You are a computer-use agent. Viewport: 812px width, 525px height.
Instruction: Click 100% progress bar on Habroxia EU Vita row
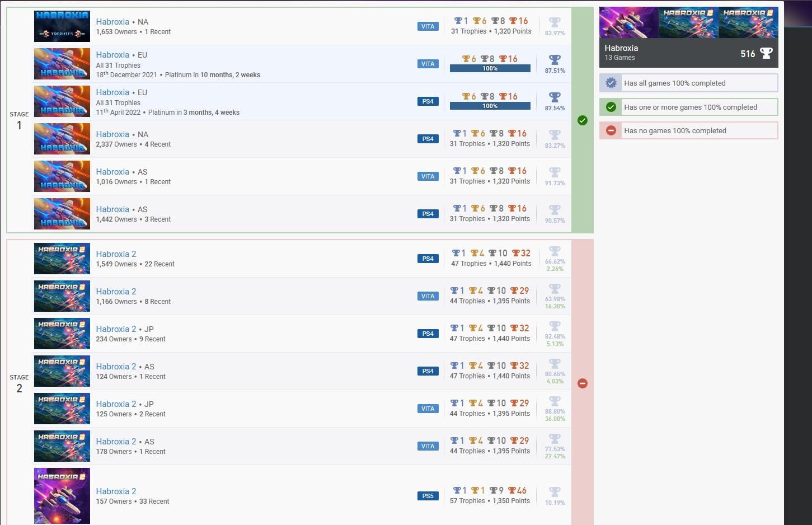coord(490,68)
